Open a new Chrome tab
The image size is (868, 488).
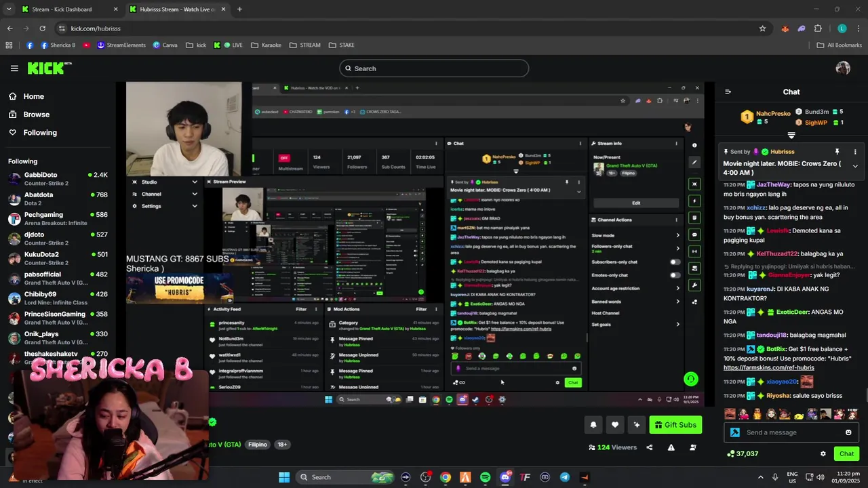pyautogui.click(x=239, y=9)
